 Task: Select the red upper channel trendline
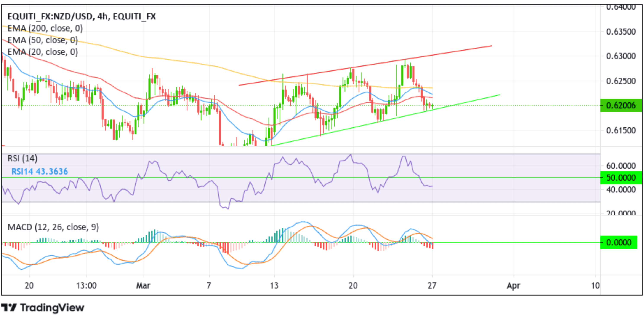tap(365, 65)
